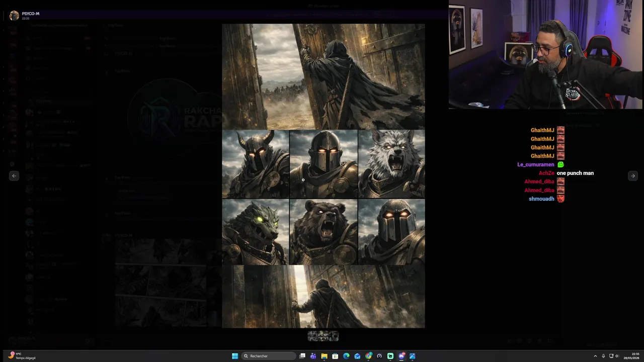Click 'AchZe' chat username

point(546,173)
